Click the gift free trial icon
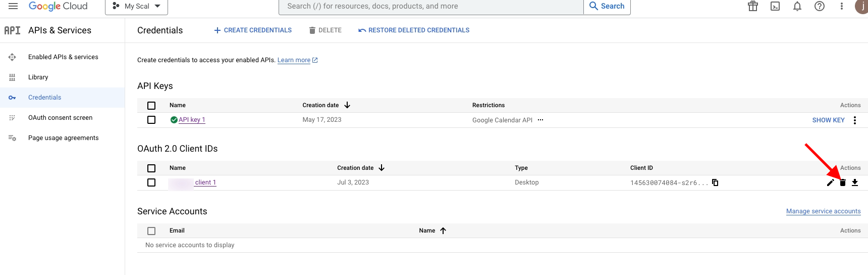This screenshot has height=275, width=868. [x=753, y=6]
